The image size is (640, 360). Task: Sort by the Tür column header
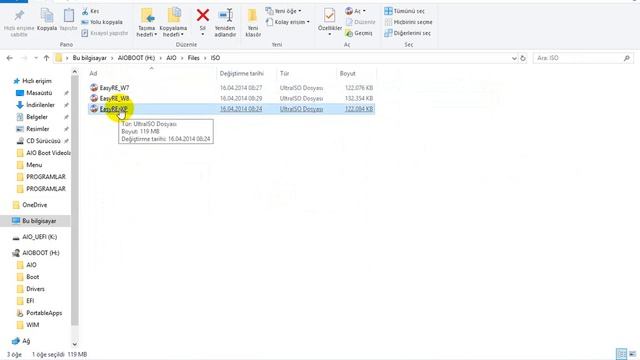pyautogui.click(x=306, y=73)
